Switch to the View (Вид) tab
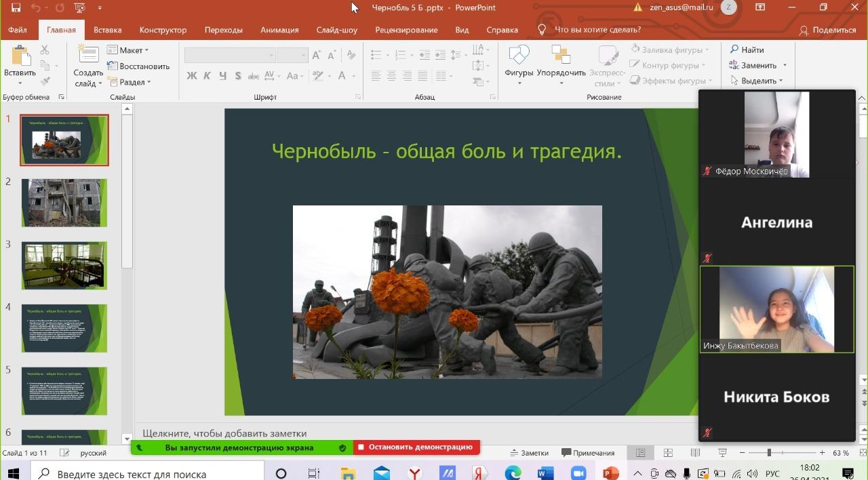 click(462, 30)
